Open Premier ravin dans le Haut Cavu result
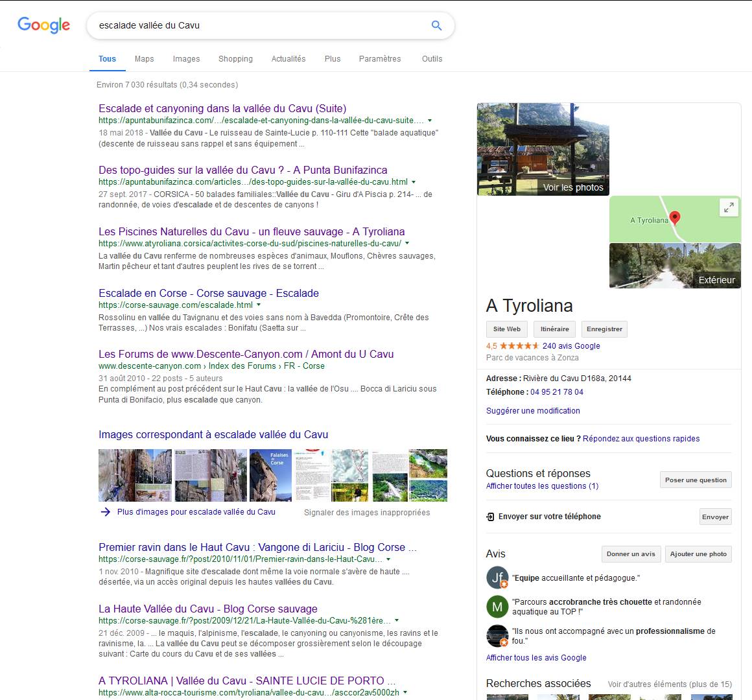Screen dimensions: 752x700 [x=257, y=547]
